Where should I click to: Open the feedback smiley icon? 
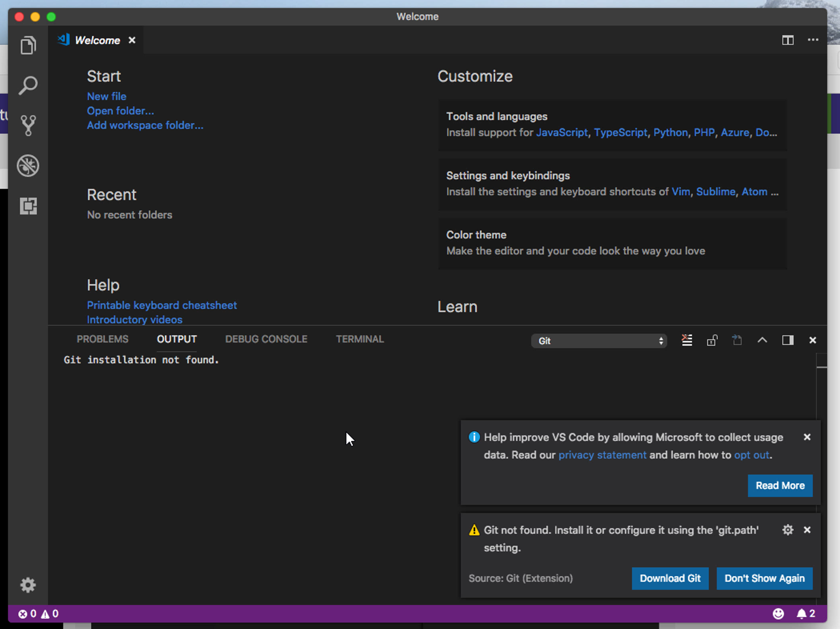tap(778, 613)
